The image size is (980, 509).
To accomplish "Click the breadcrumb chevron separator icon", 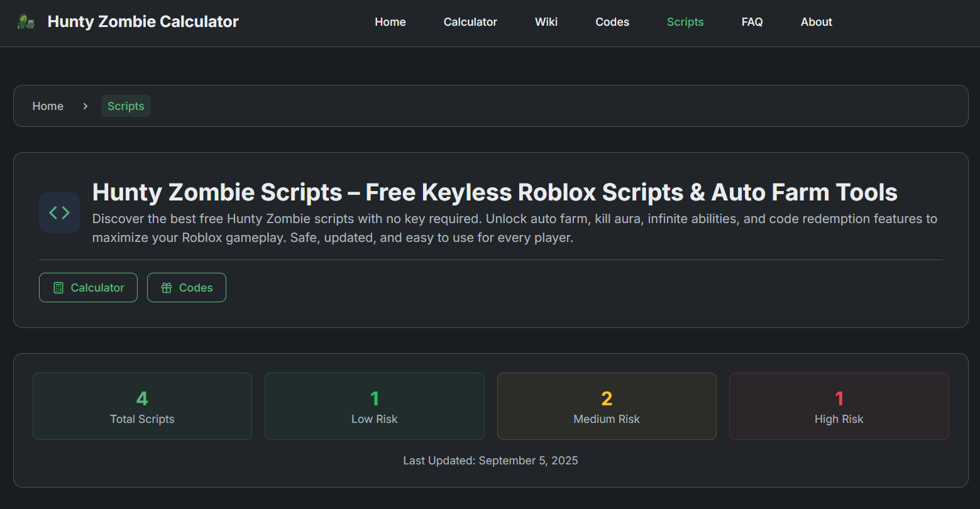I will [85, 106].
